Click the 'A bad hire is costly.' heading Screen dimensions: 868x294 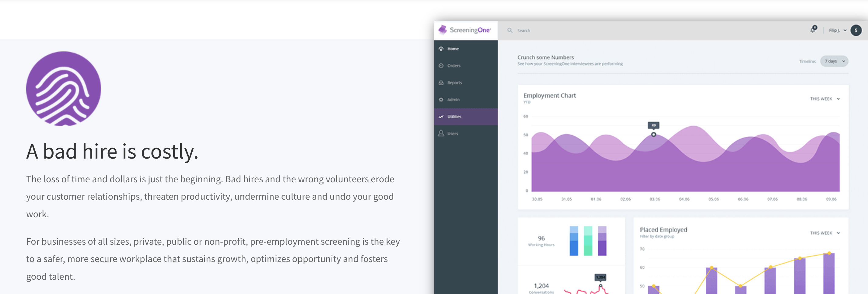click(x=112, y=152)
